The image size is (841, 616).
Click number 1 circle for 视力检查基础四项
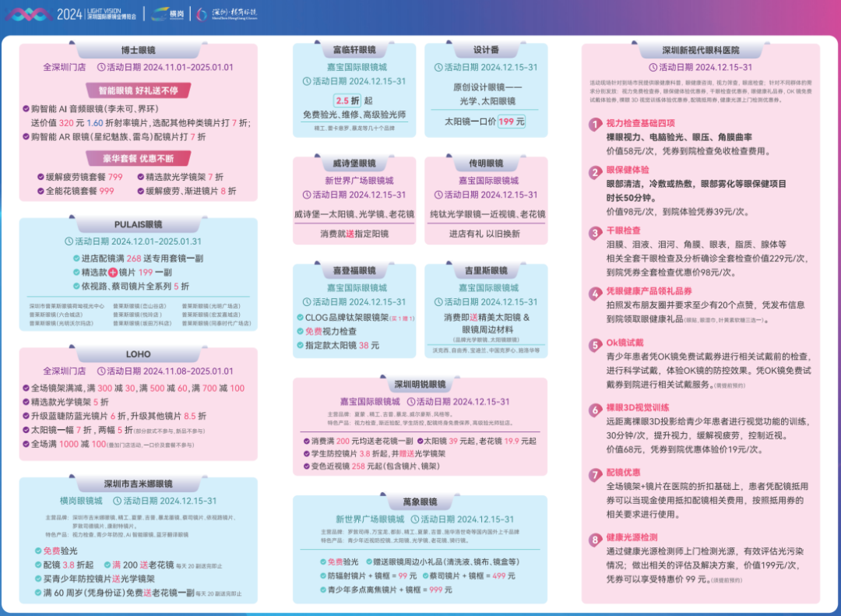click(595, 124)
